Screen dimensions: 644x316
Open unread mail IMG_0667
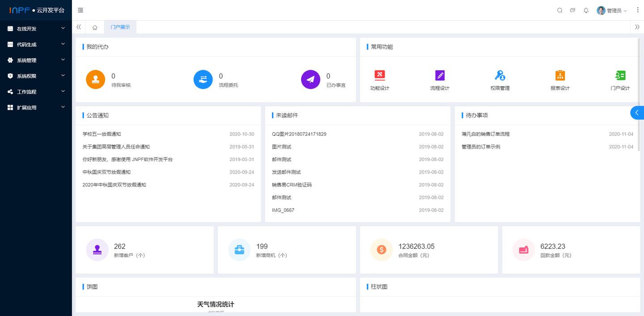click(283, 210)
